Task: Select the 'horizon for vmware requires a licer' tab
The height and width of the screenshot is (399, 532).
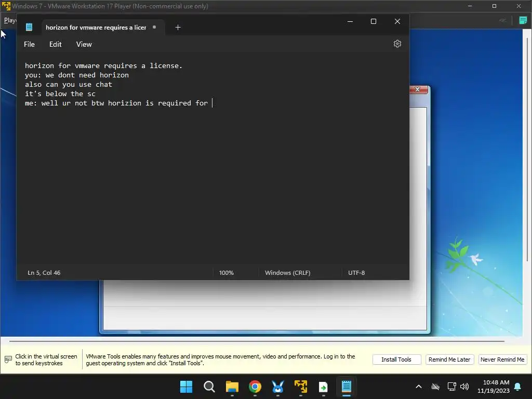Action: click(96, 28)
